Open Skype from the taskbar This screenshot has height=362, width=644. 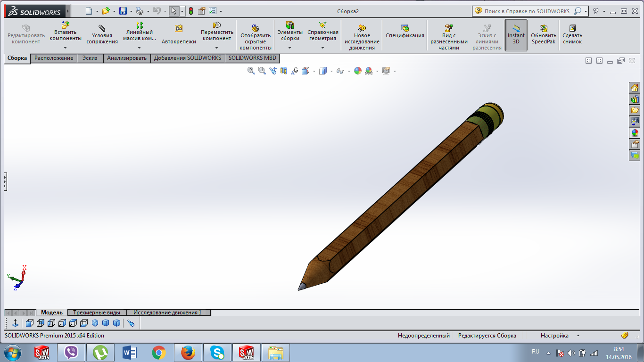coord(217,353)
